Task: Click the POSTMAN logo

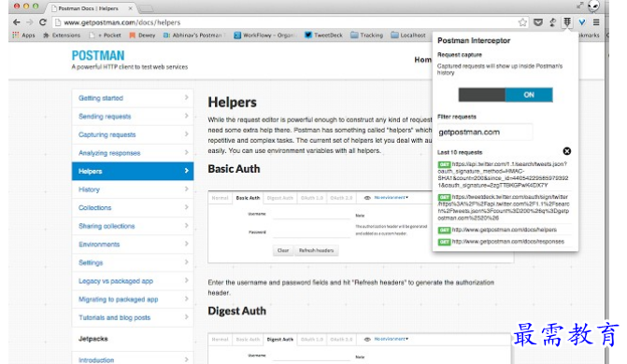Action: coord(98,56)
